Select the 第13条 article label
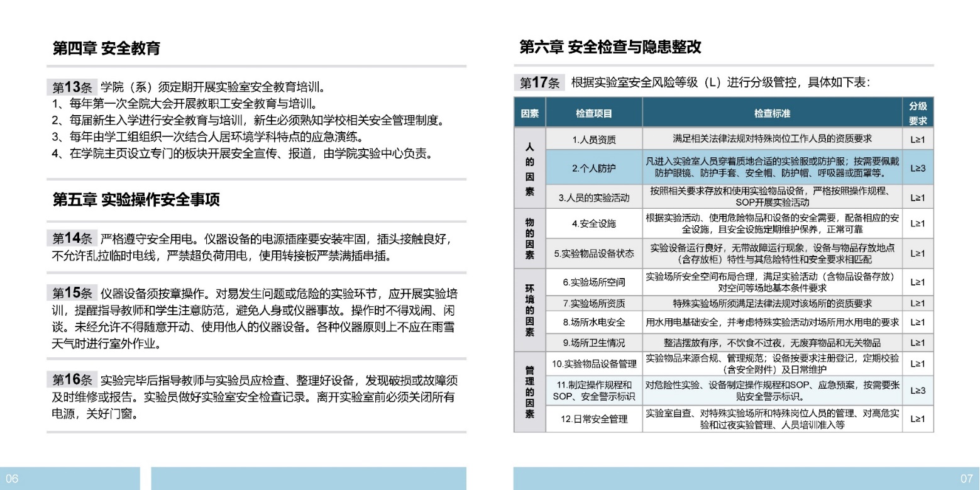 coord(71,87)
